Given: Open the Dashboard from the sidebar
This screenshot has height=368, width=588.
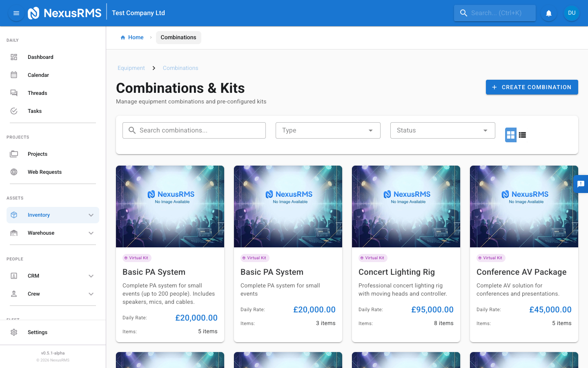Looking at the screenshot, I should tap(40, 57).
